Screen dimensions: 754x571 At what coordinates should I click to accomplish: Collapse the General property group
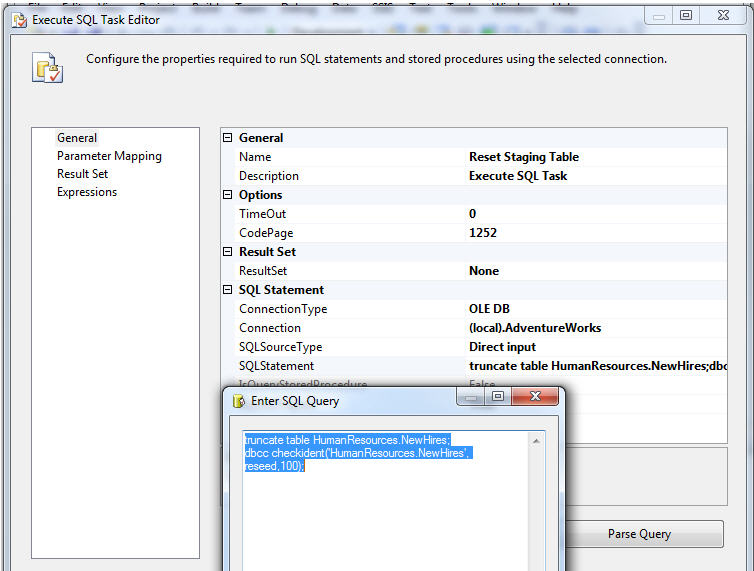click(228, 138)
